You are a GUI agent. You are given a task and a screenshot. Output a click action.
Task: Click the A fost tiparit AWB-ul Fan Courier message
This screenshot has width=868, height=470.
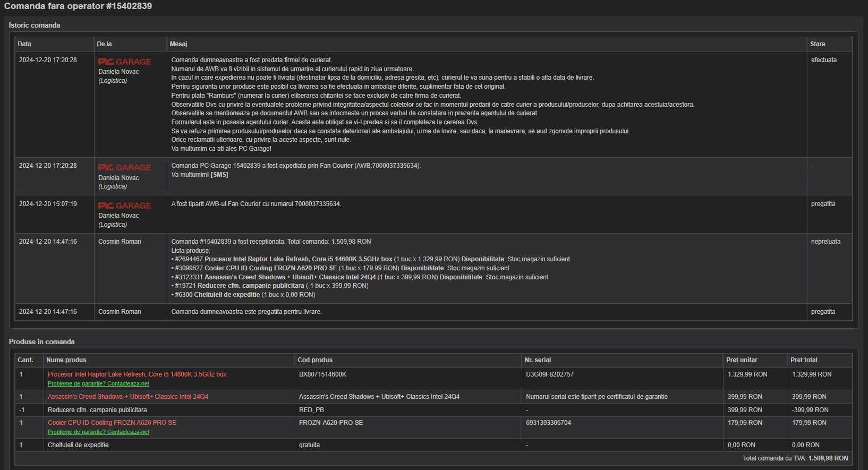256,204
